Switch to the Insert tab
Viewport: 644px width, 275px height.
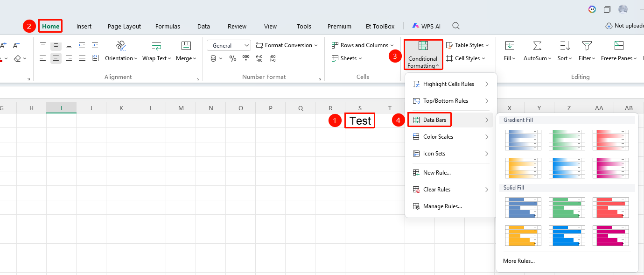[84, 27]
